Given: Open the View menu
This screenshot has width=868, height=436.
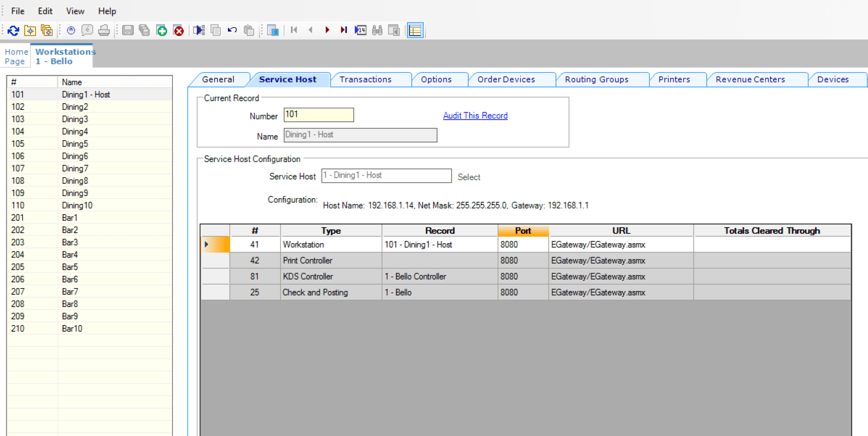Looking at the screenshot, I should coord(75,11).
